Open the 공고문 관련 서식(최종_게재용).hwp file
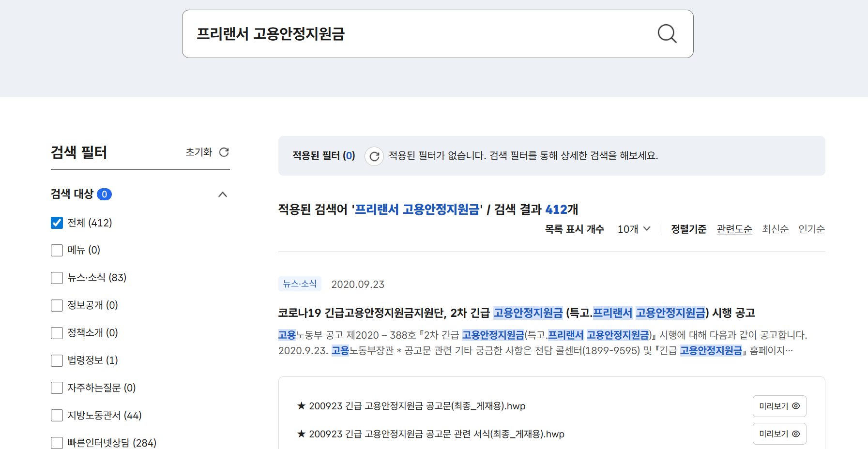 pos(431,434)
